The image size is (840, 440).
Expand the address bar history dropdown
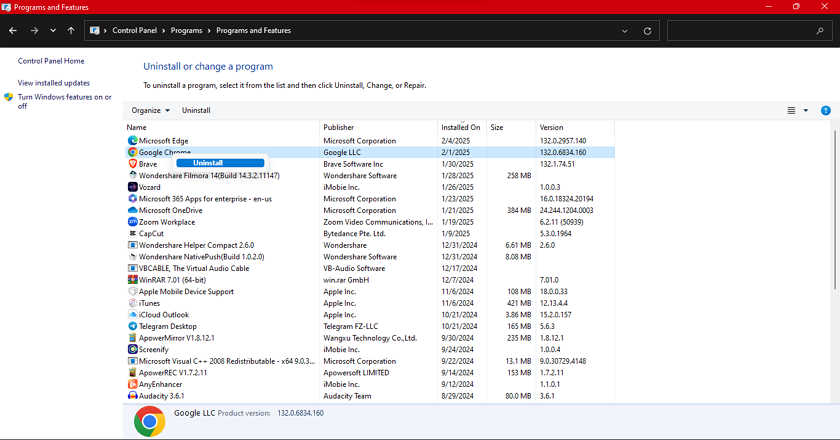[625, 31]
